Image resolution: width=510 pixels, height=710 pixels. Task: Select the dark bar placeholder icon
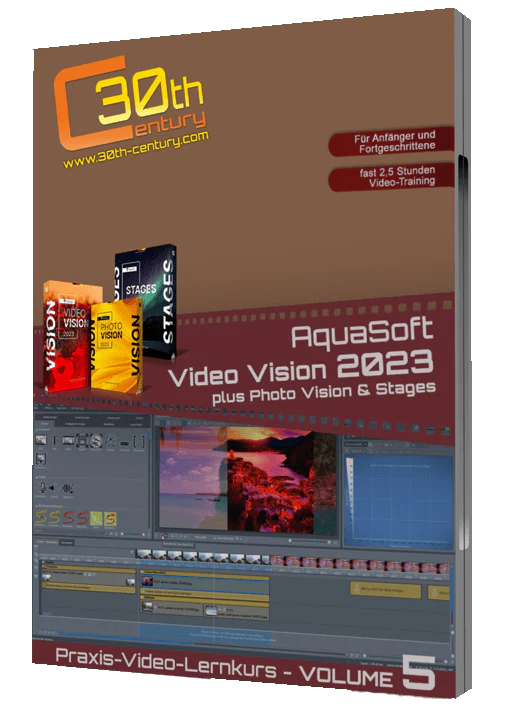(125, 443)
